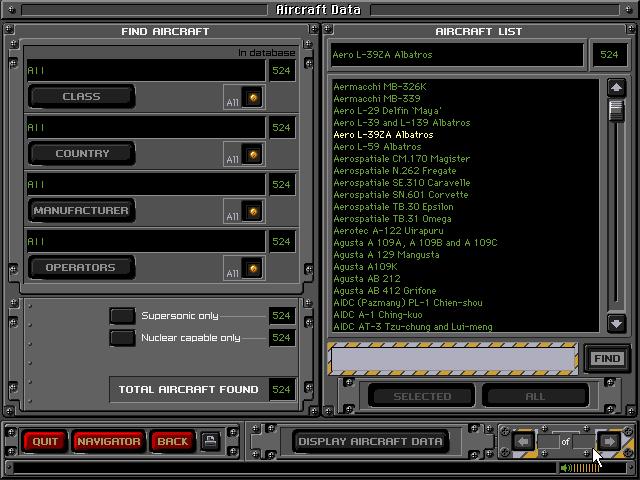Screen dimensions: 640x480
Task: Click the QUIT button
Action: (45, 441)
